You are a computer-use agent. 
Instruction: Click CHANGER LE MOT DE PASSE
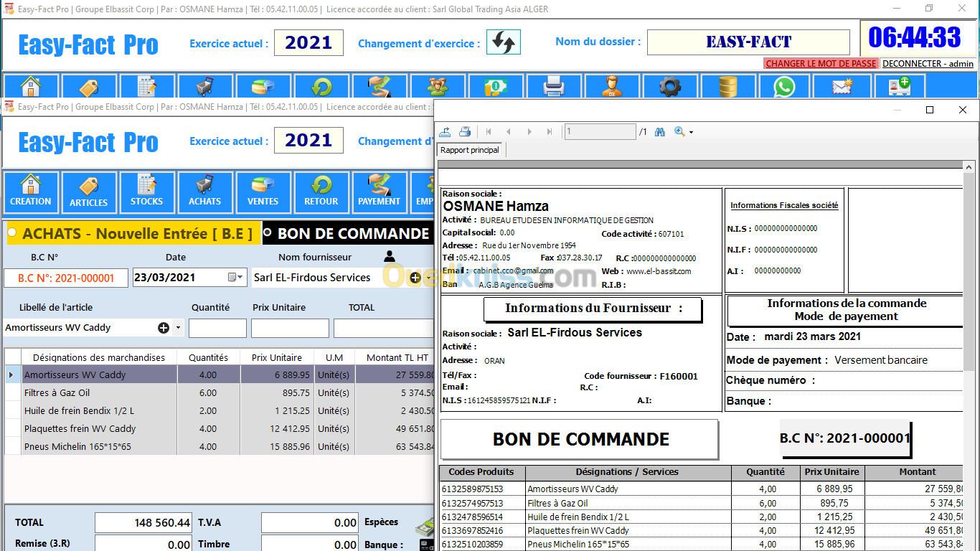click(821, 64)
